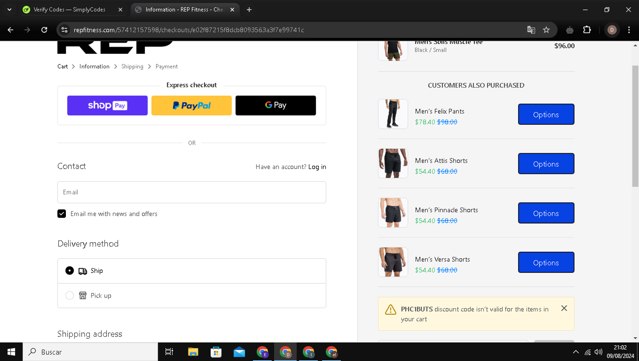Click the Black / Small tee thumbnail in cart
The image size is (639, 361).
click(x=393, y=51)
